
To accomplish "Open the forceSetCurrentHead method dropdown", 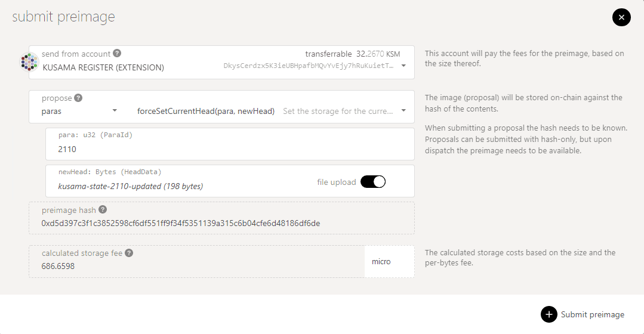I will click(403, 111).
